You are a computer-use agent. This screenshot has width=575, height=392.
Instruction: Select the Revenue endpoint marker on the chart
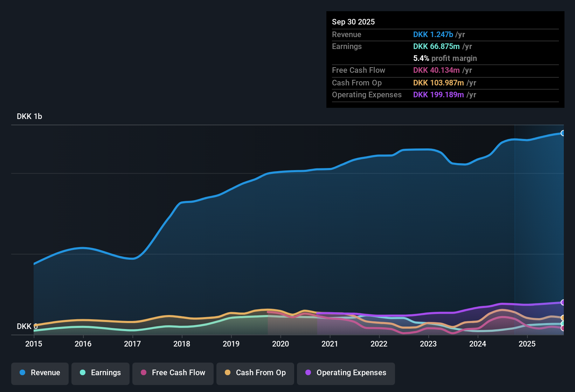pyautogui.click(x=563, y=133)
